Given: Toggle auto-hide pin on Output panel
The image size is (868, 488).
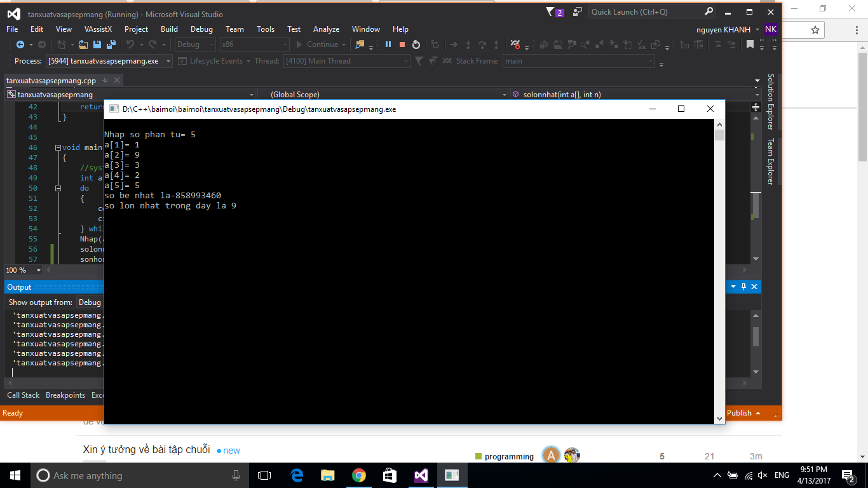Looking at the screenshot, I should (743, 287).
